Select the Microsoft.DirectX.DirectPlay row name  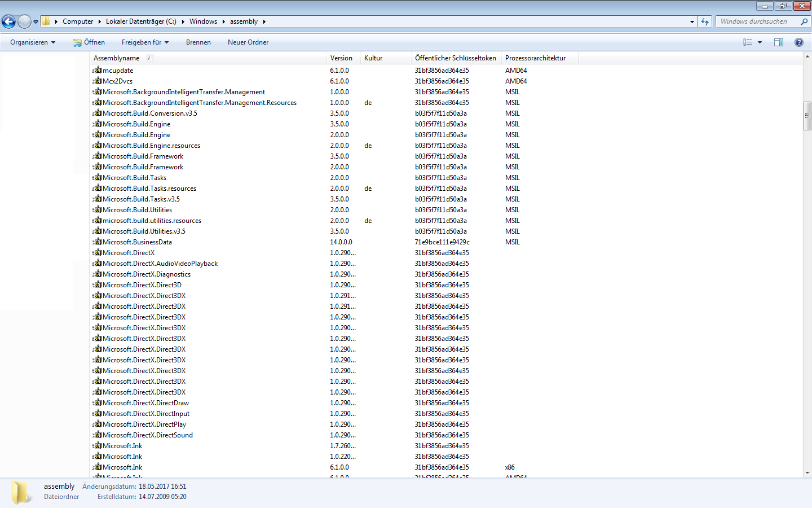pyautogui.click(x=144, y=424)
